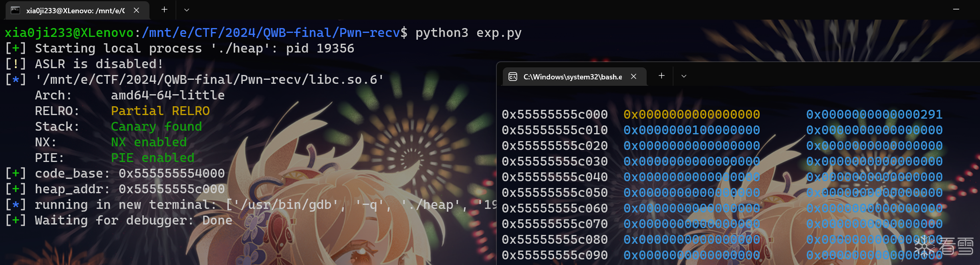The height and width of the screenshot is (265, 980).
Task: Click address 0x55555555c090 in dump
Action: (x=555, y=255)
